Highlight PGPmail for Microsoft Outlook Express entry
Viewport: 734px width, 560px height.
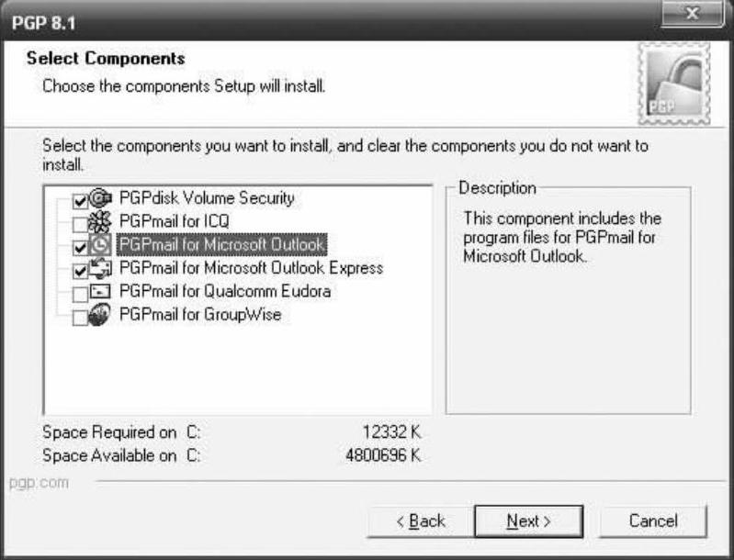pyautogui.click(x=251, y=268)
